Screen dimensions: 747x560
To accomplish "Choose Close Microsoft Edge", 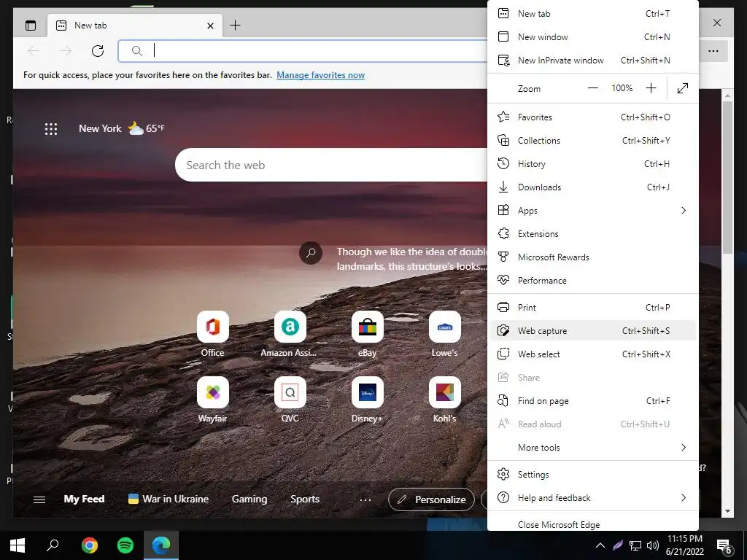I will click(592, 524).
